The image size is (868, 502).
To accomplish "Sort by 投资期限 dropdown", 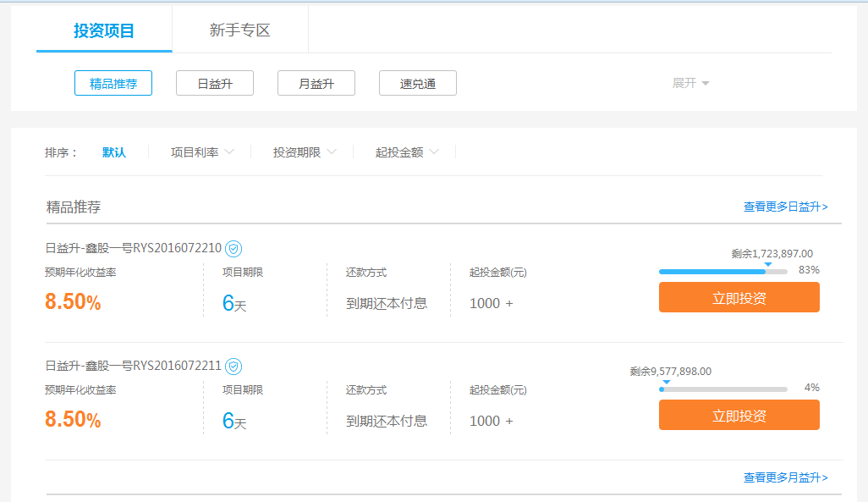I will click(x=304, y=152).
